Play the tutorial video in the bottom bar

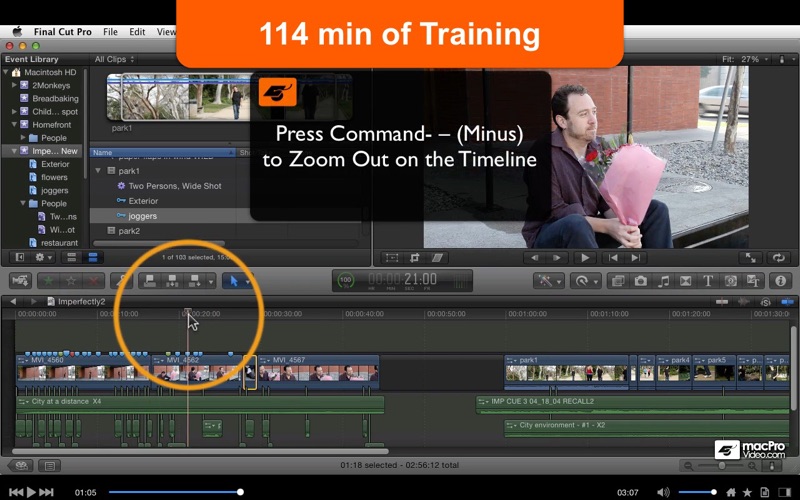click(x=31, y=492)
